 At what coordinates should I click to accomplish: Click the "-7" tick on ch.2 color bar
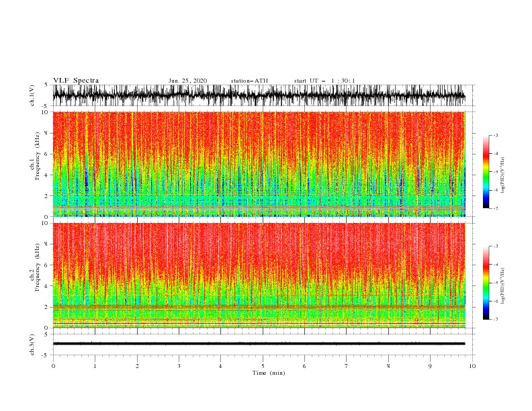tap(495, 320)
